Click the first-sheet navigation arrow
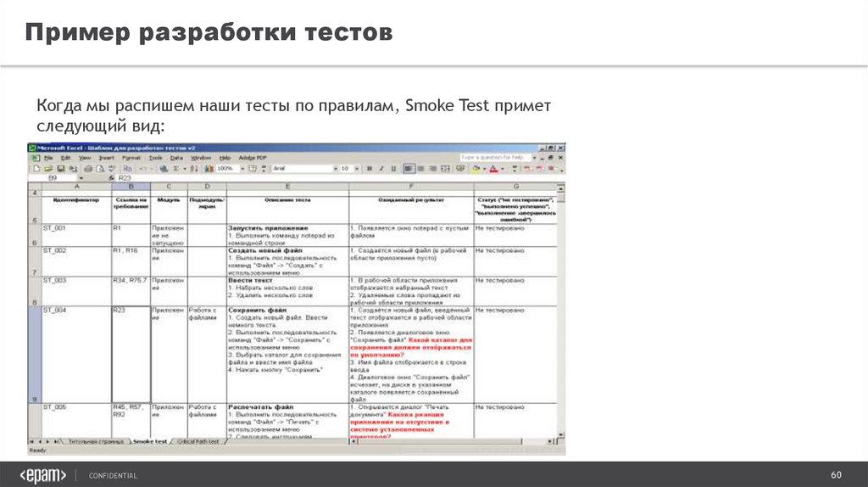 point(31,441)
